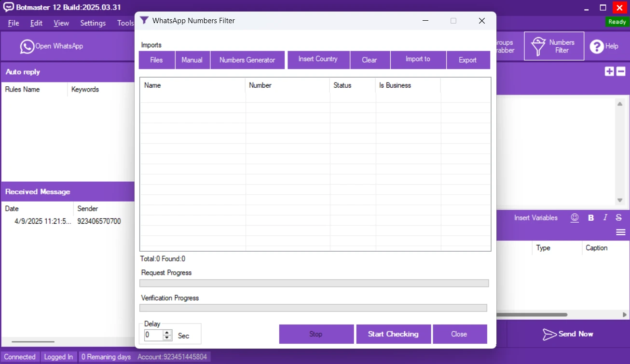Toggle bold text formatting
The image size is (630, 364).
pyautogui.click(x=590, y=218)
